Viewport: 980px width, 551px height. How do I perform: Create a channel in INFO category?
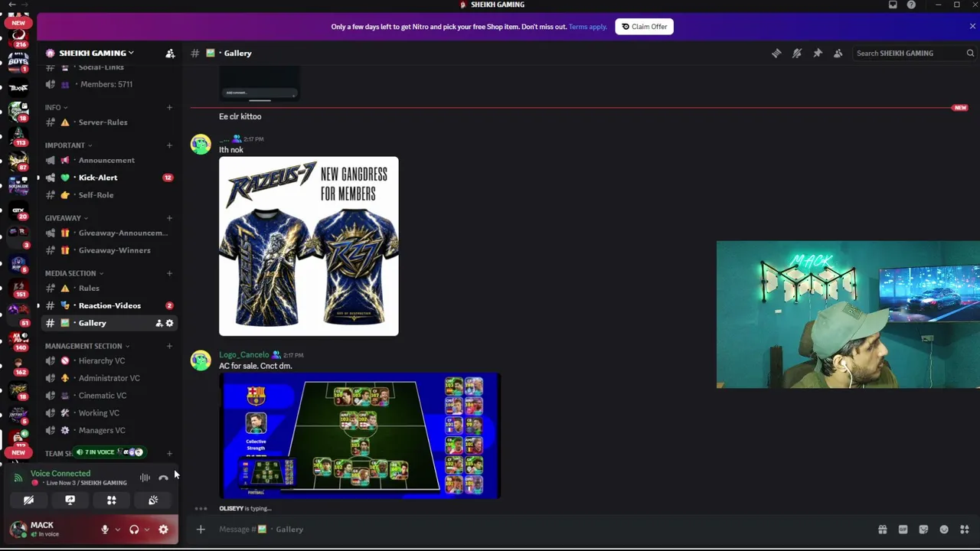point(169,107)
